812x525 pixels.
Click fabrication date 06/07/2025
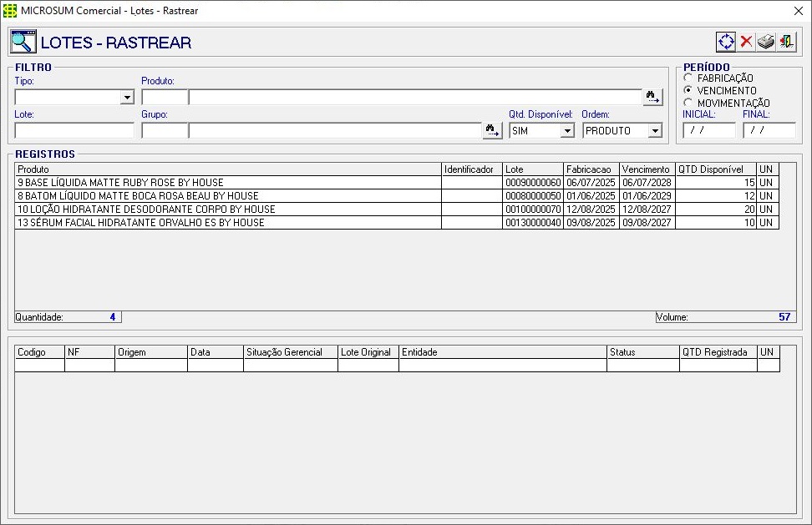click(x=591, y=183)
